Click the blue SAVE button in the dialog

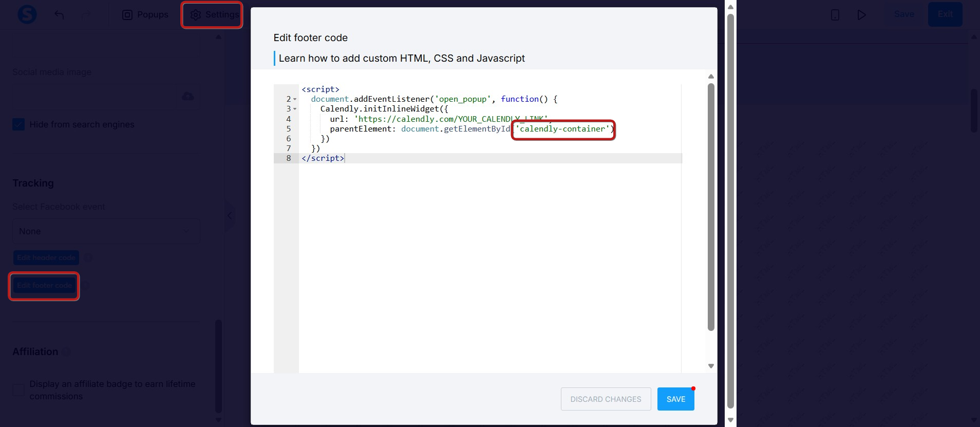tap(676, 399)
